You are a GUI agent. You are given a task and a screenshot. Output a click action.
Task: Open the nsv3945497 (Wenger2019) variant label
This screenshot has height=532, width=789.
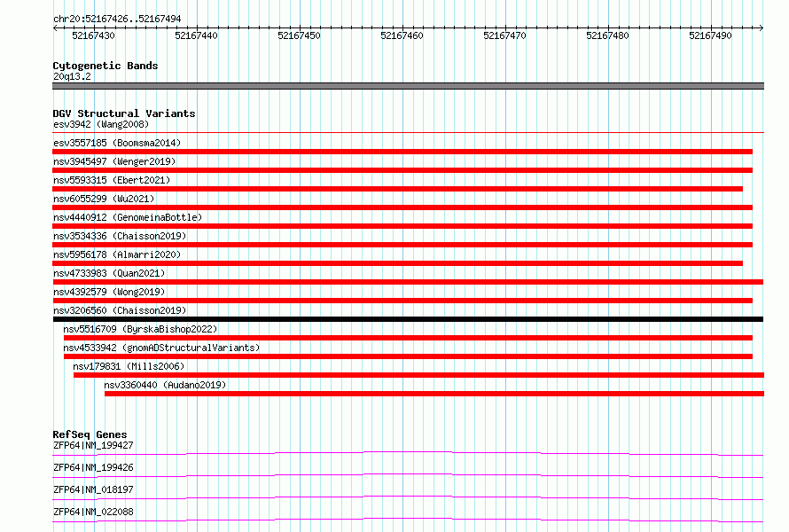point(114,161)
